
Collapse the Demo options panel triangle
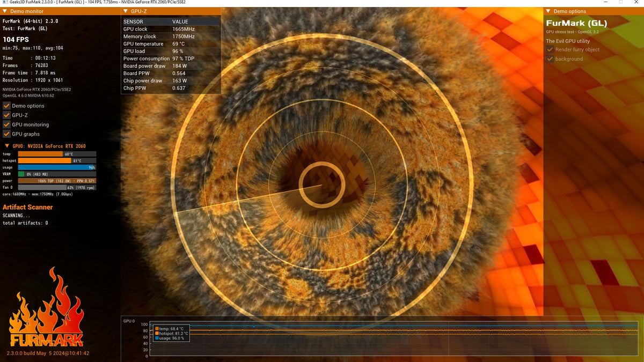548,11
